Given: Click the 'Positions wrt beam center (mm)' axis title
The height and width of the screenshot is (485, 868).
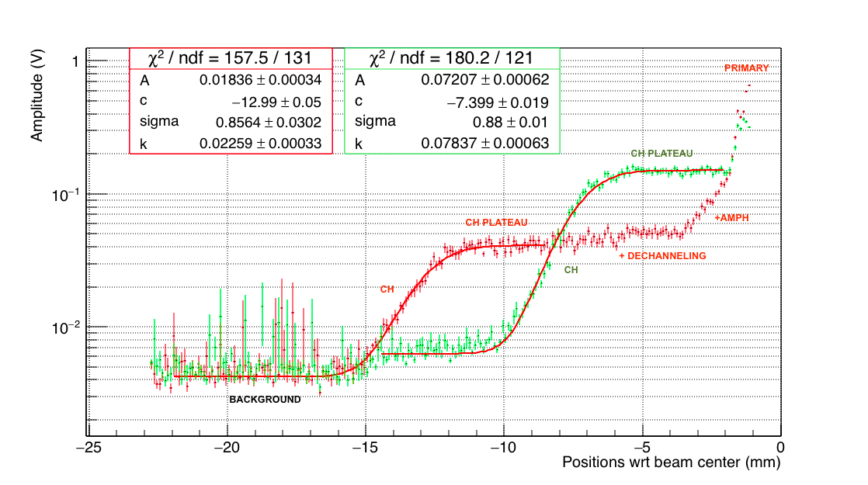Looking at the screenshot, I should pos(672,462).
